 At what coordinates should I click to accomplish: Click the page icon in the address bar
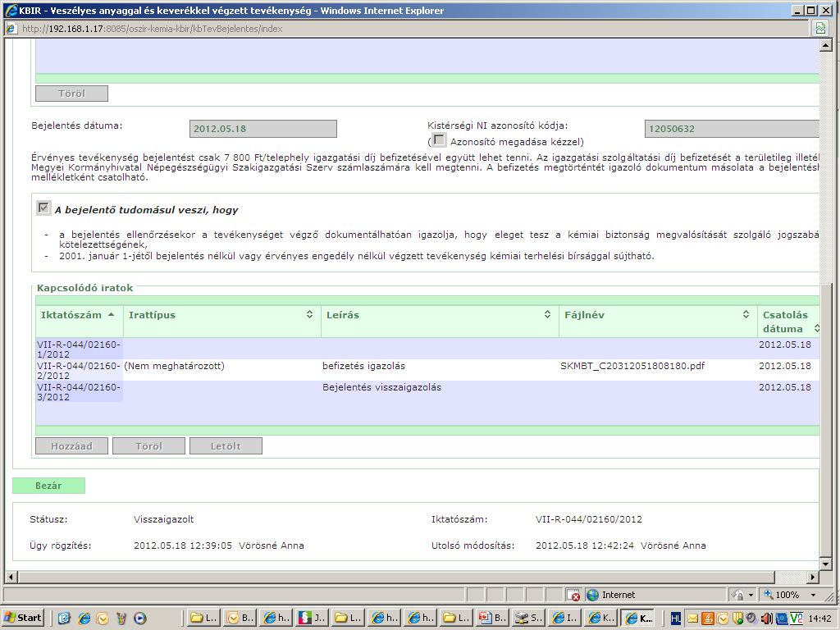point(11,29)
